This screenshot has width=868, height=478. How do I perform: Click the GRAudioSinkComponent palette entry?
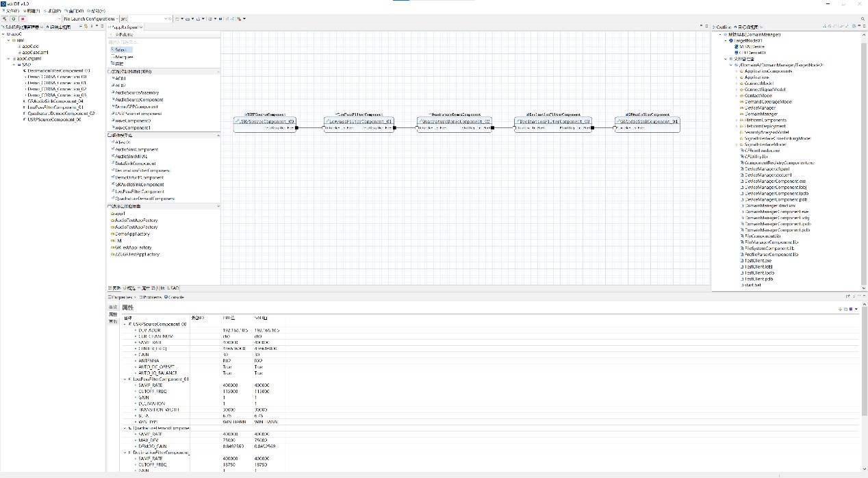139,184
